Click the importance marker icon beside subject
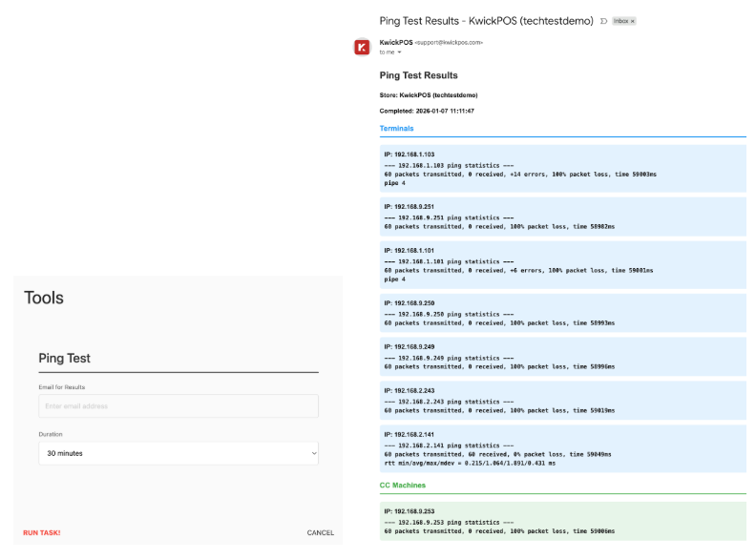This screenshot has width=756, height=559. (x=603, y=21)
